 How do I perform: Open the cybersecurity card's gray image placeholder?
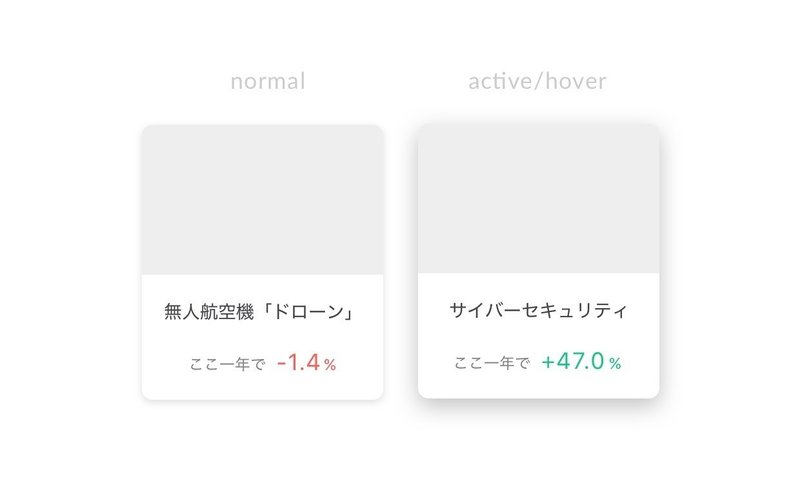pos(538,199)
